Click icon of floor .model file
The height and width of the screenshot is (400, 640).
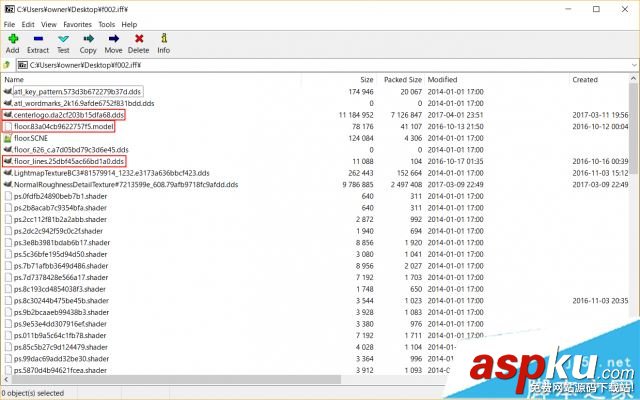8,127
